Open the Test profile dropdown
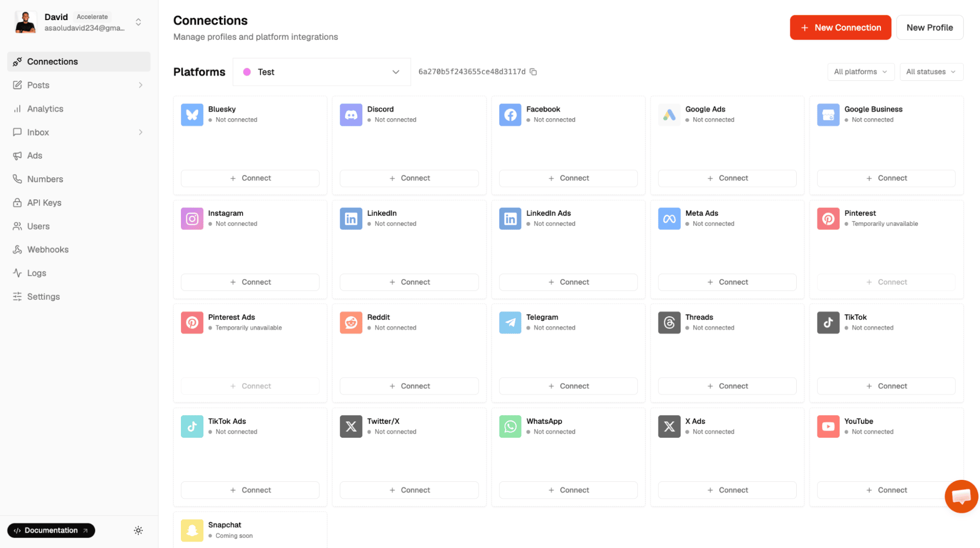This screenshot has height=548, width=980. coord(322,72)
